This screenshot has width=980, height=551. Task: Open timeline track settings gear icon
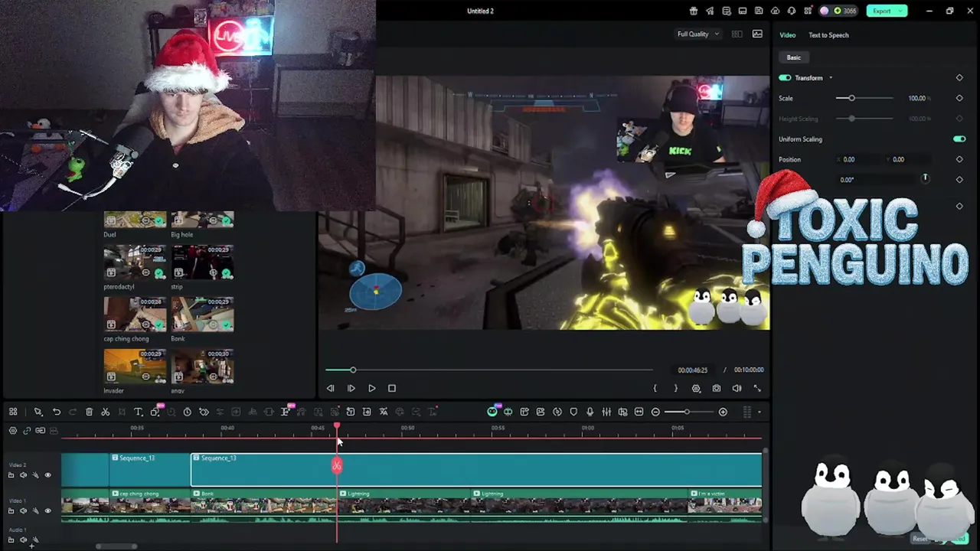click(x=13, y=431)
